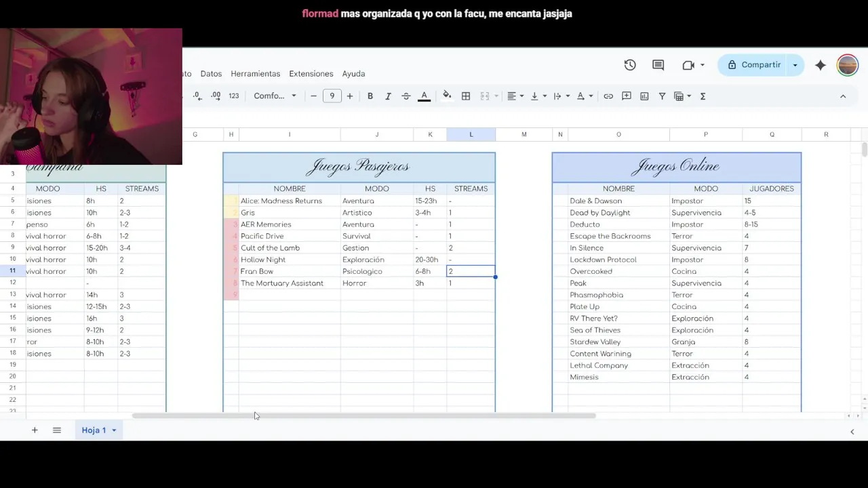
Task: Click the Lethal Company cell
Action: (x=618, y=365)
